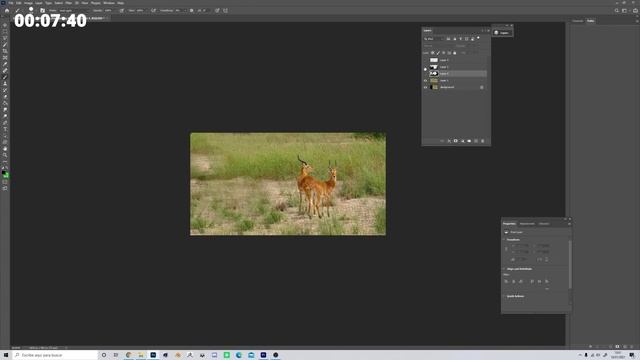This screenshot has width=640, height=360.
Task: Click align top edges icon in Properties
Action: [x=532, y=281]
